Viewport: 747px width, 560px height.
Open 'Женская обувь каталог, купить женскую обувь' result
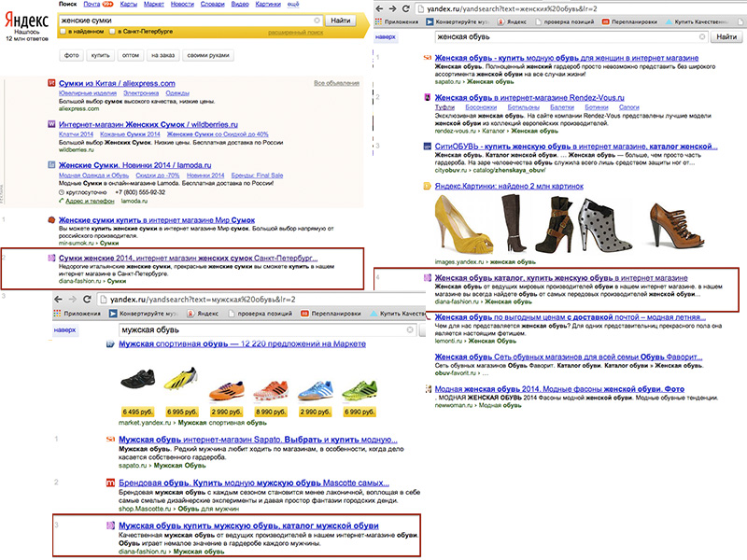(x=561, y=277)
